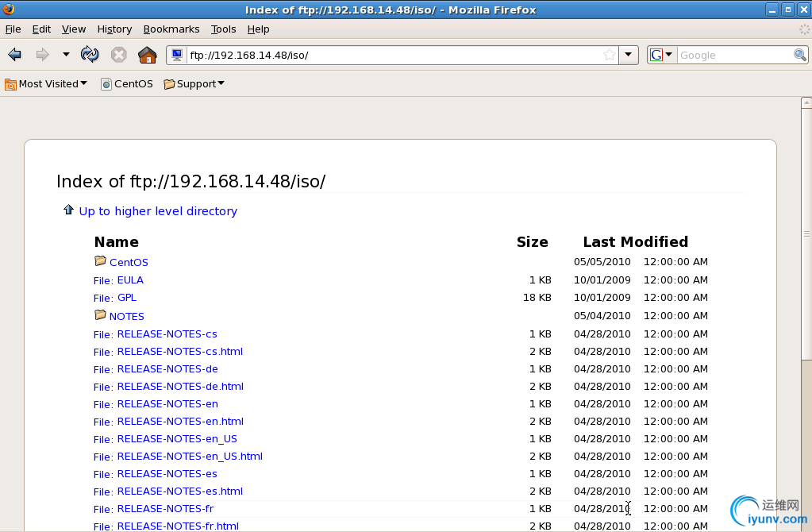
Task: Expand the Most Visited bookmarks folder
Action: pos(46,84)
